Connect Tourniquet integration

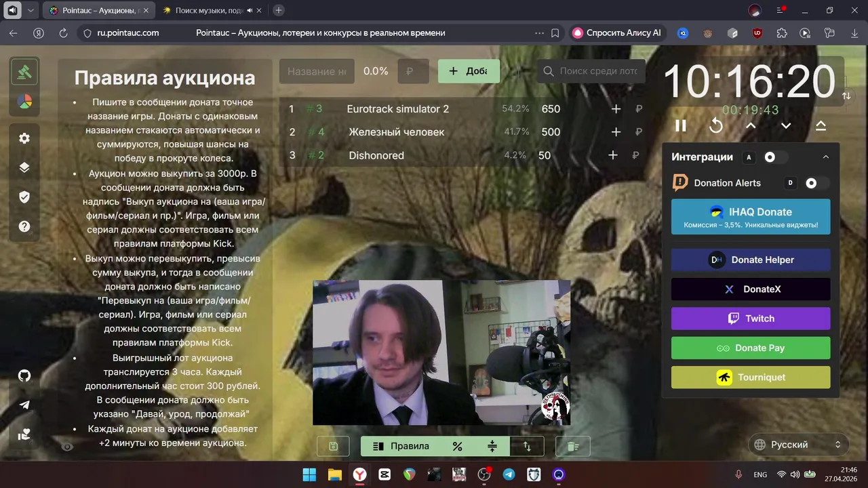(x=751, y=378)
